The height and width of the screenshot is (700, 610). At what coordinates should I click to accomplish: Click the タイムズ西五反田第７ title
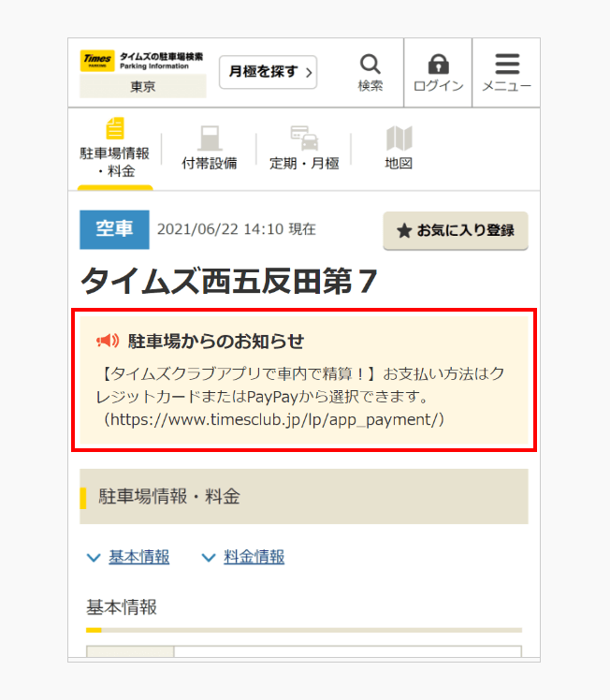pos(229,281)
